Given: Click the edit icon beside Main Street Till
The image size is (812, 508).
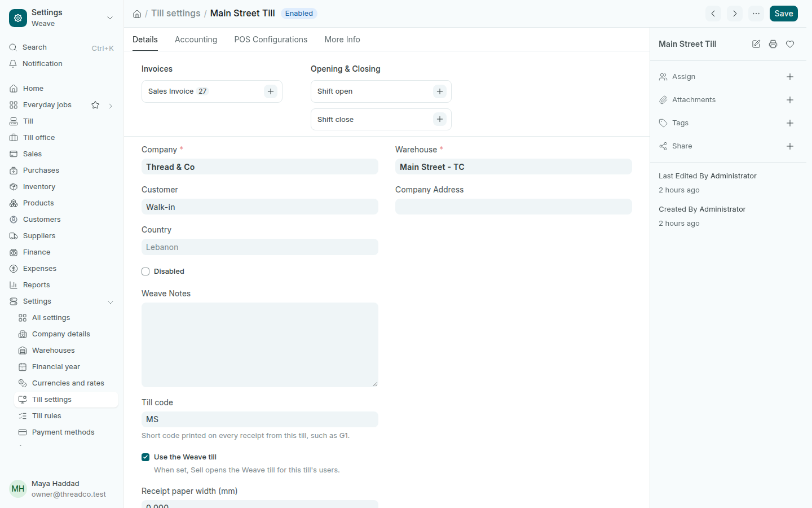Looking at the screenshot, I should [756, 44].
